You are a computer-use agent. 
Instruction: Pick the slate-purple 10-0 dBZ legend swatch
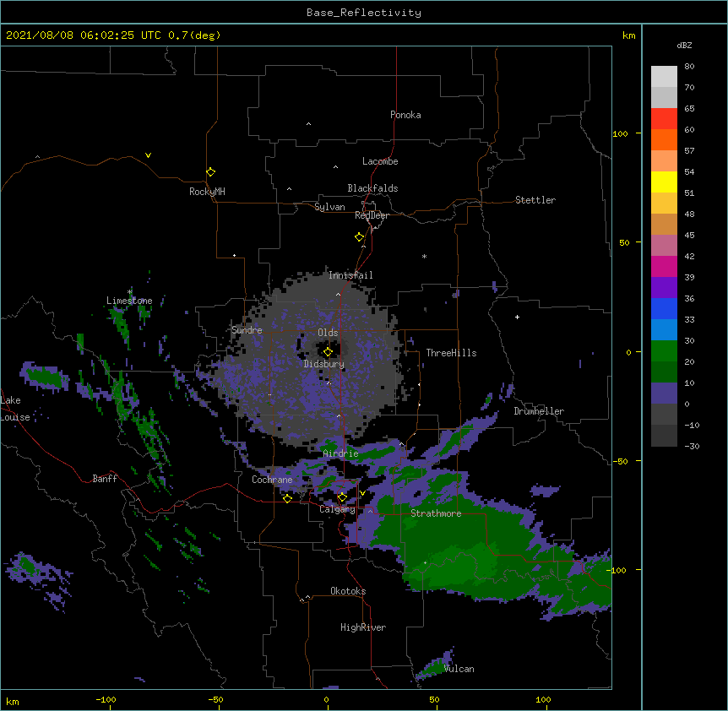[664, 393]
